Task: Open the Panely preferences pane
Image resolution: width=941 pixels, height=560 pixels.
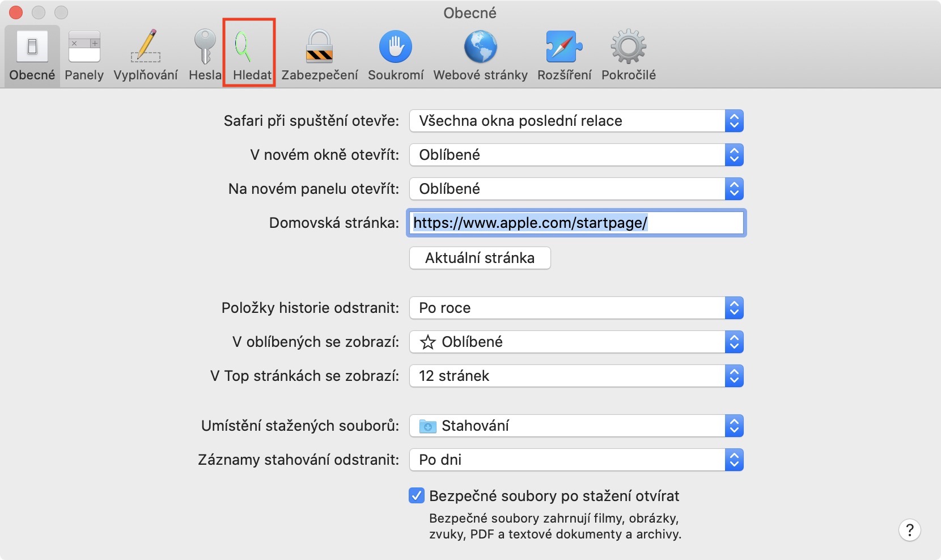Action: 84,56
